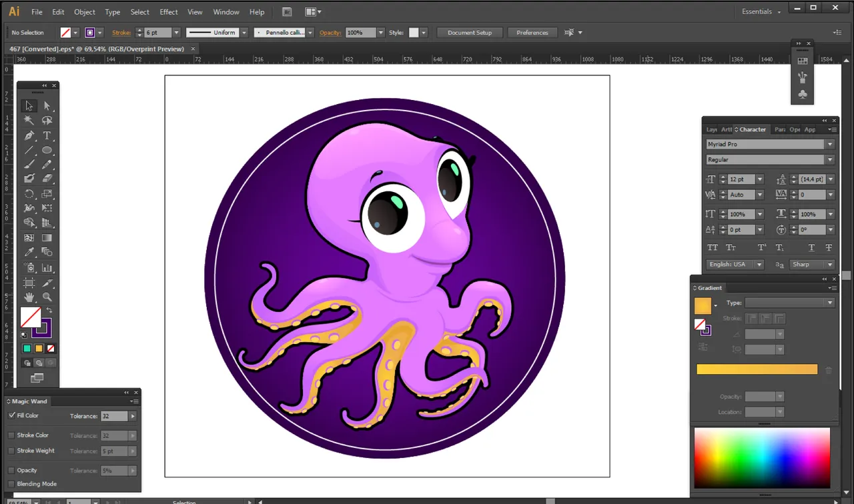Pick a color from the spectrum bar

[762, 458]
